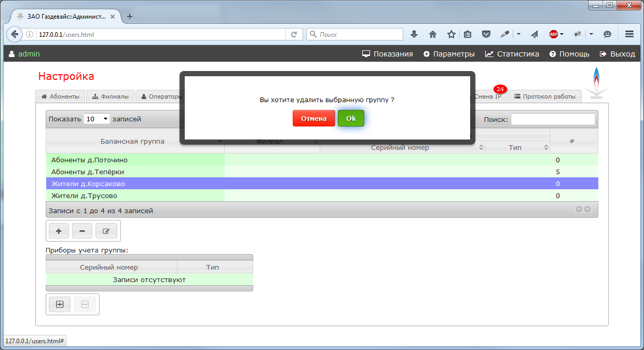644x350 pixels.
Task: Click the Поиск table search field
Action: click(553, 119)
